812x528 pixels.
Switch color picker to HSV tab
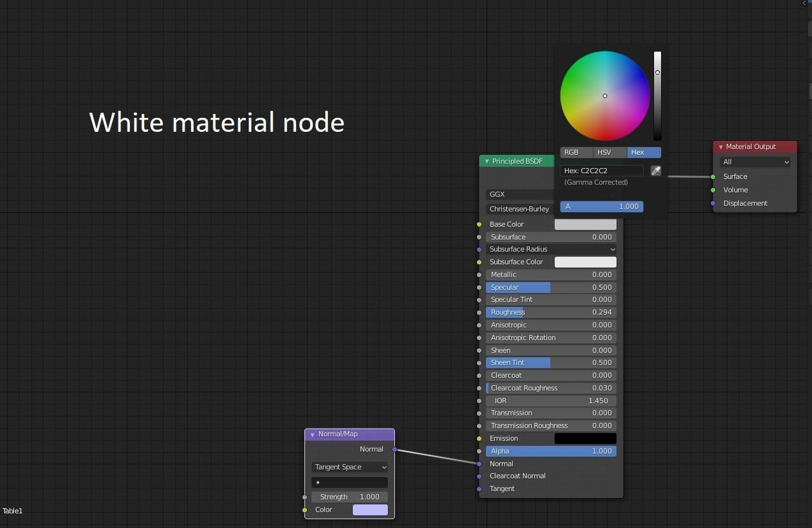pos(610,152)
